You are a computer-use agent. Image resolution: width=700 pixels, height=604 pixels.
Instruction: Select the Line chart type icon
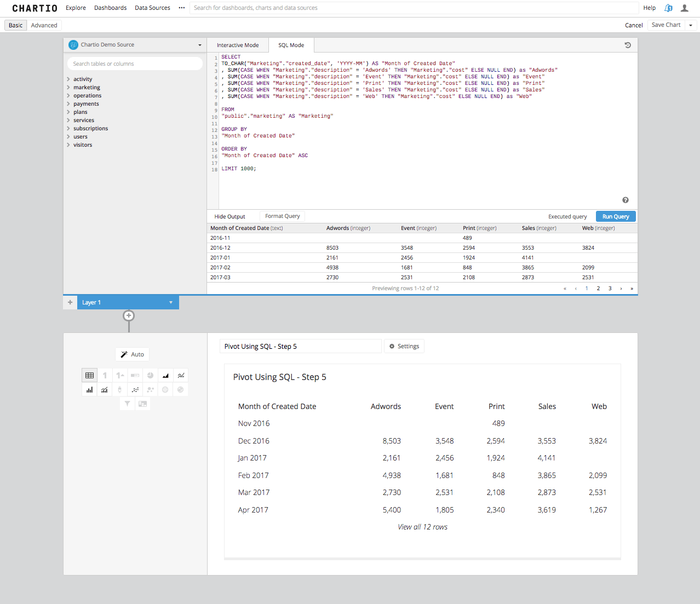click(181, 375)
